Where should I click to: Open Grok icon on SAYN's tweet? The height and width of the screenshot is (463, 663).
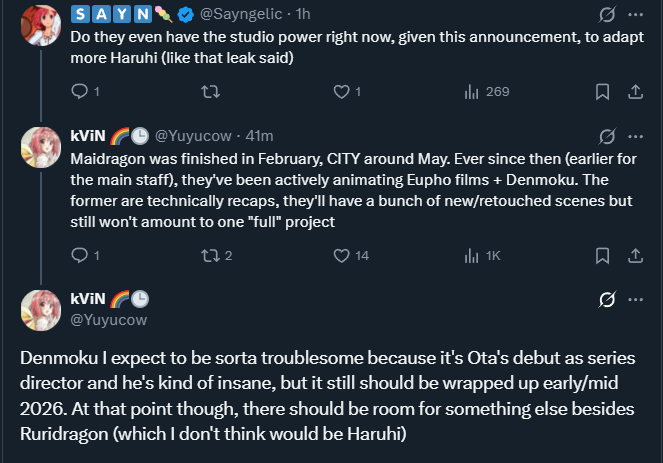click(x=605, y=15)
